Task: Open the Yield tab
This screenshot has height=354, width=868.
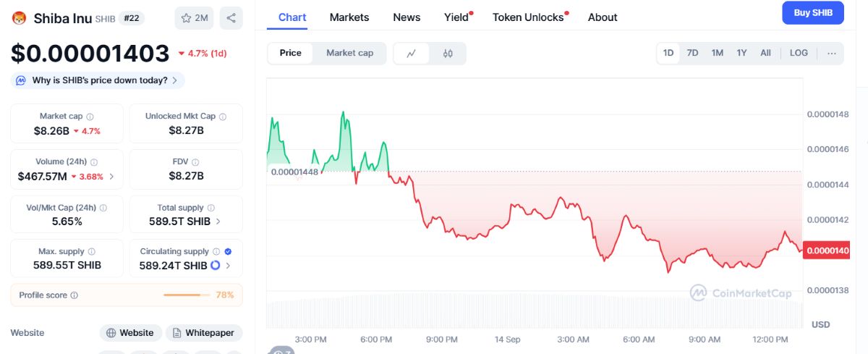Action: click(456, 17)
